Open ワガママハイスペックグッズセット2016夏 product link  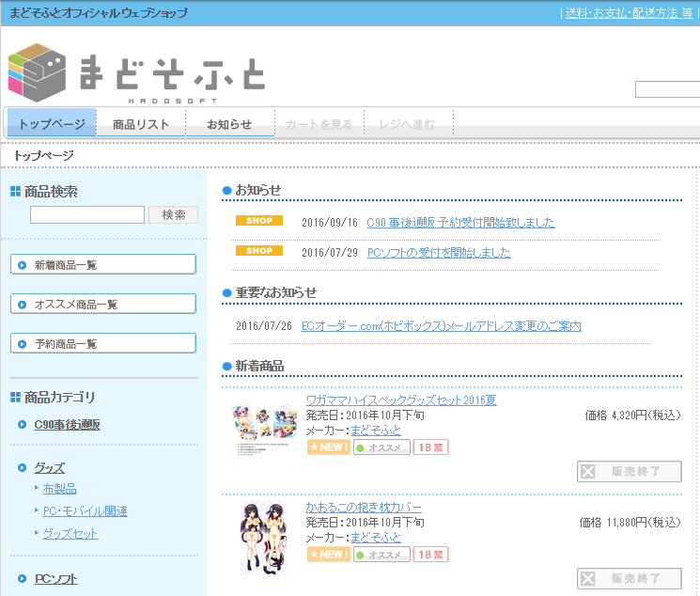[401, 400]
